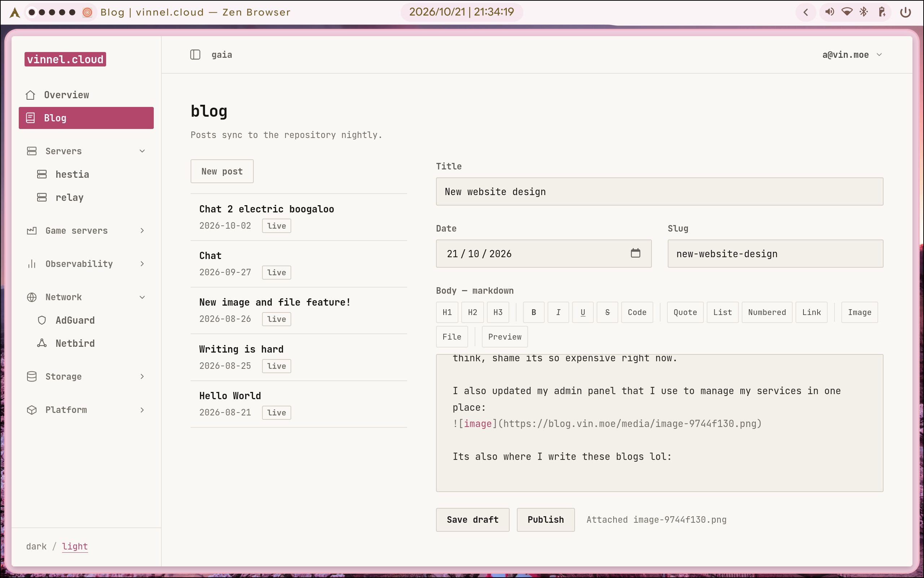Screen dimensions: 924x578
Task: Click the relay server icon
Action: click(x=42, y=197)
